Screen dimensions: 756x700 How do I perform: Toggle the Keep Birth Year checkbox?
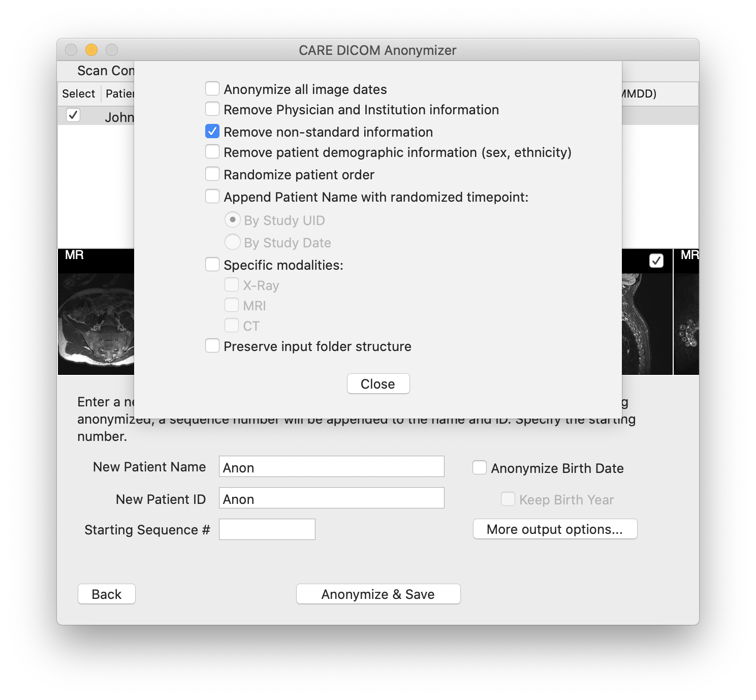click(x=508, y=499)
